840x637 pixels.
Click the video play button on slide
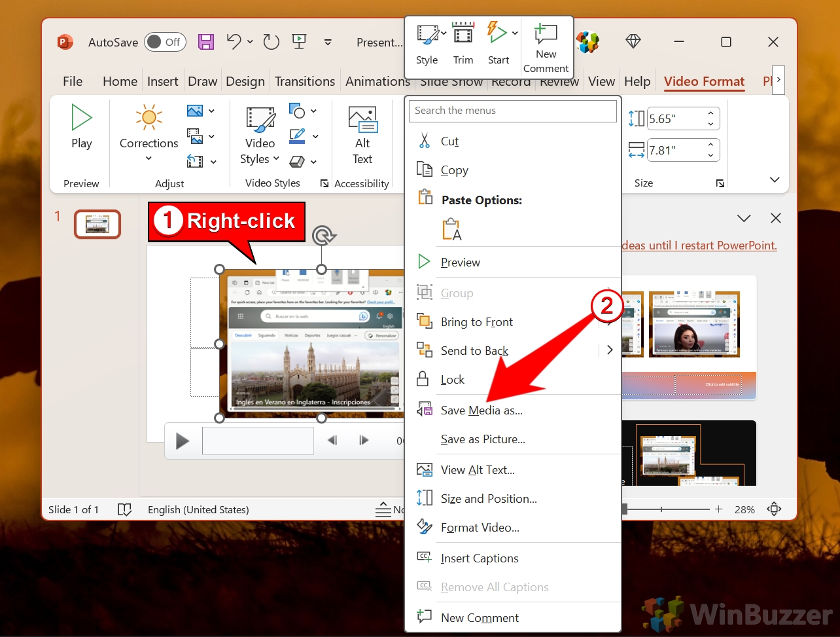pyautogui.click(x=183, y=441)
